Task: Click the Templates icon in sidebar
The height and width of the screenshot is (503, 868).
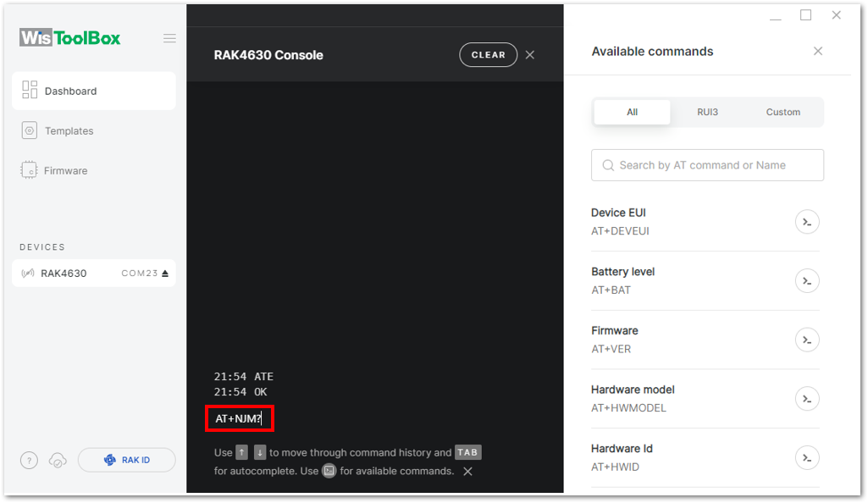Action: [x=30, y=130]
